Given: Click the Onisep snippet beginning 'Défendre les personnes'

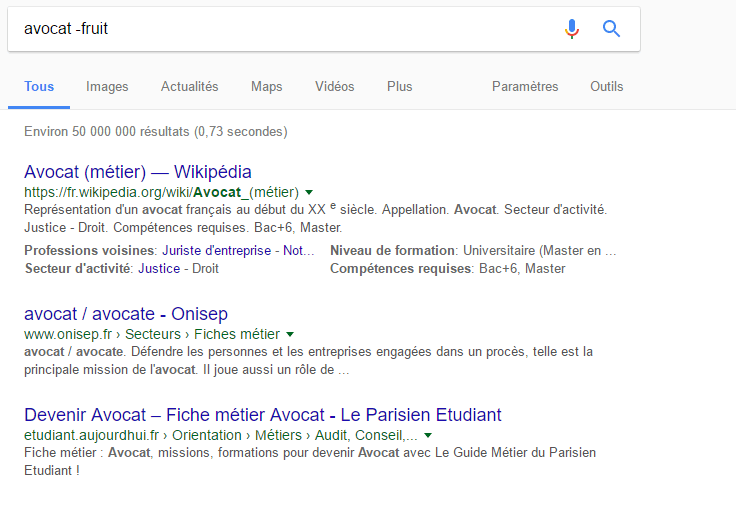Looking at the screenshot, I should point(308,361).
